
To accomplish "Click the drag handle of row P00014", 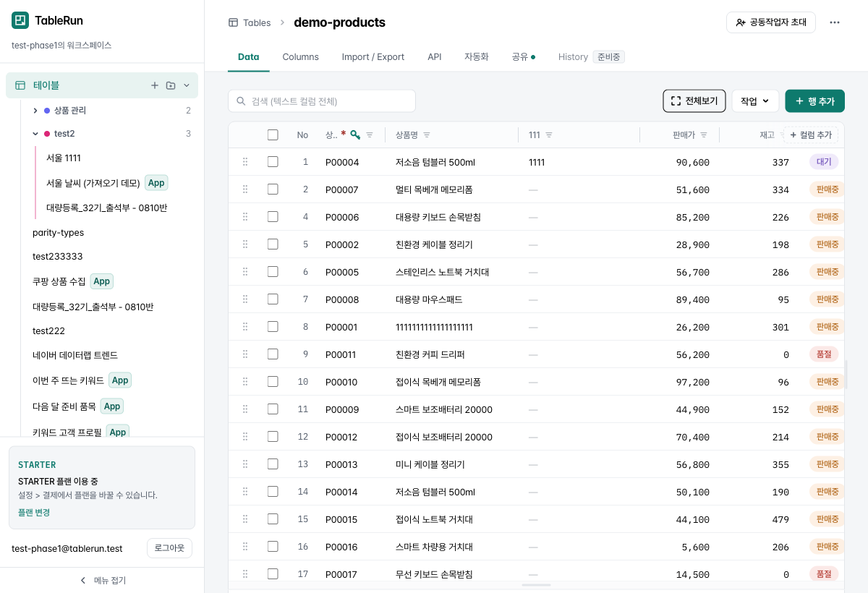I will coord(245,492).
